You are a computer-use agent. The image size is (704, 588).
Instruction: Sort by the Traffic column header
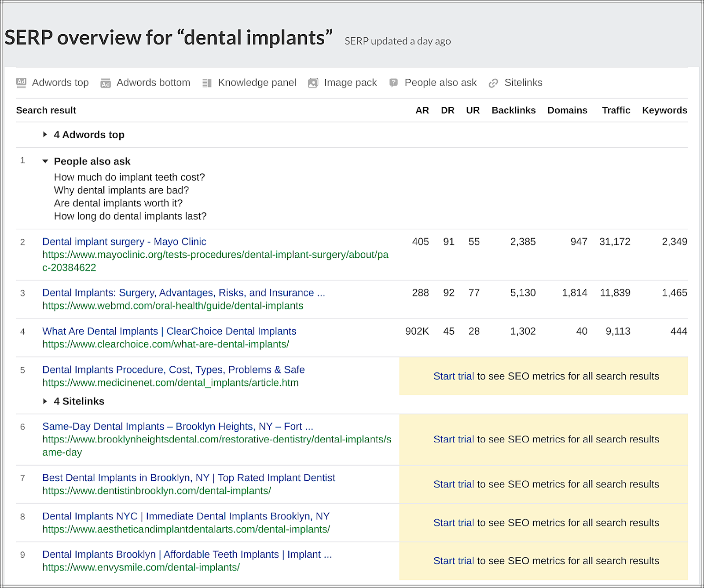tap(616, 110)
